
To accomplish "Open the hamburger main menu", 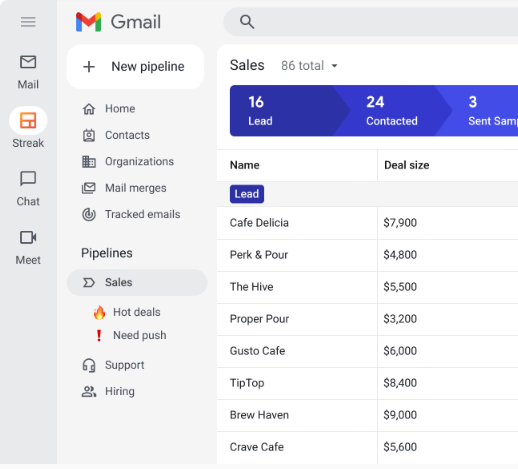I will point(28,22).
